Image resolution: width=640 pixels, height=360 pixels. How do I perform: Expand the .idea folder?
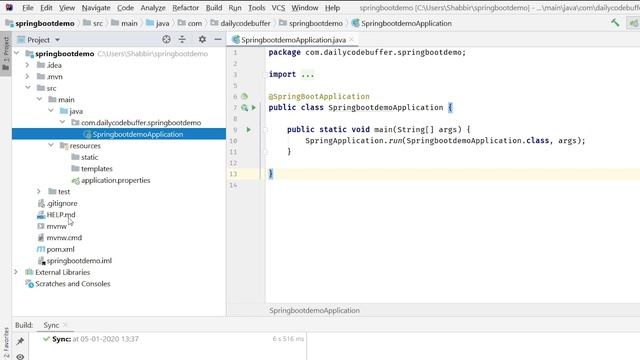[x=28, y=65]
